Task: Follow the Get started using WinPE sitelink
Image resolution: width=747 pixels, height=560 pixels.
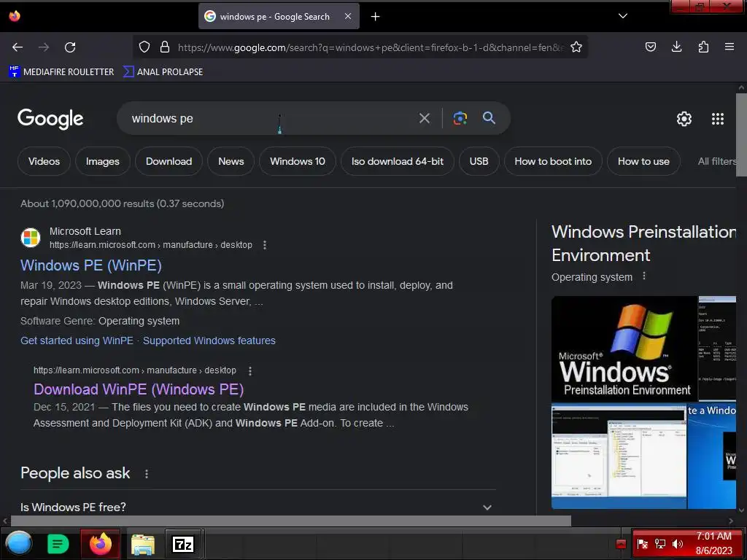Action: click(x=77, y=341)
